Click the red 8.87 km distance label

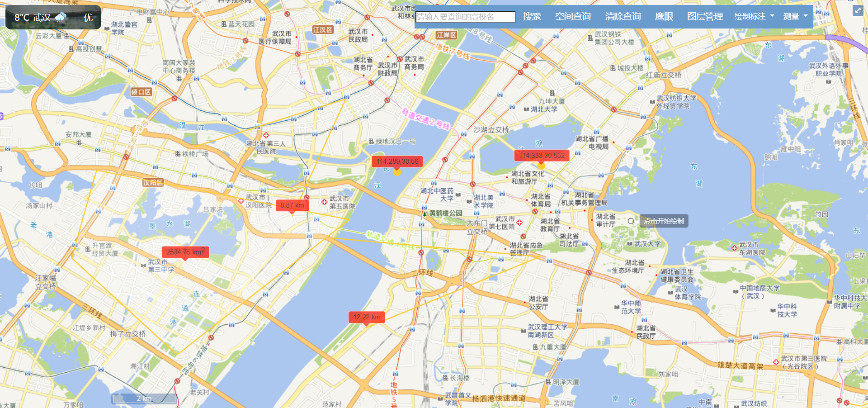(x=292, y=205)
